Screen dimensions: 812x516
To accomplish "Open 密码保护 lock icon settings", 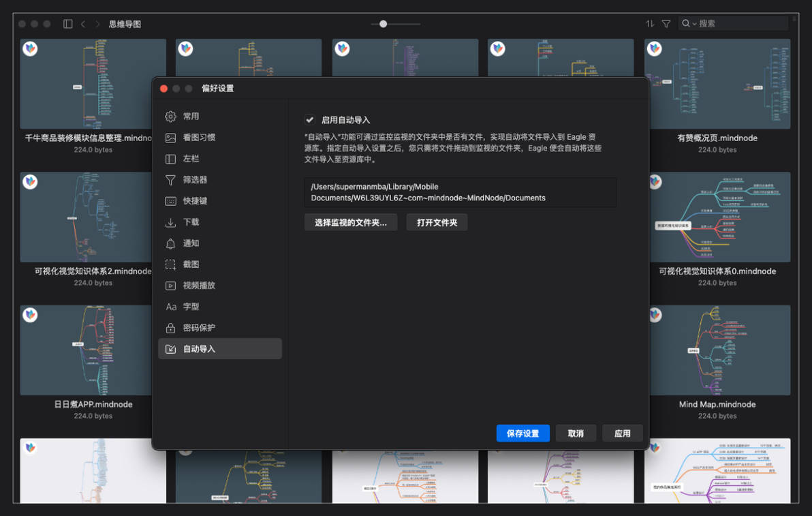I will pyautogui.click(x=170, y=327).
